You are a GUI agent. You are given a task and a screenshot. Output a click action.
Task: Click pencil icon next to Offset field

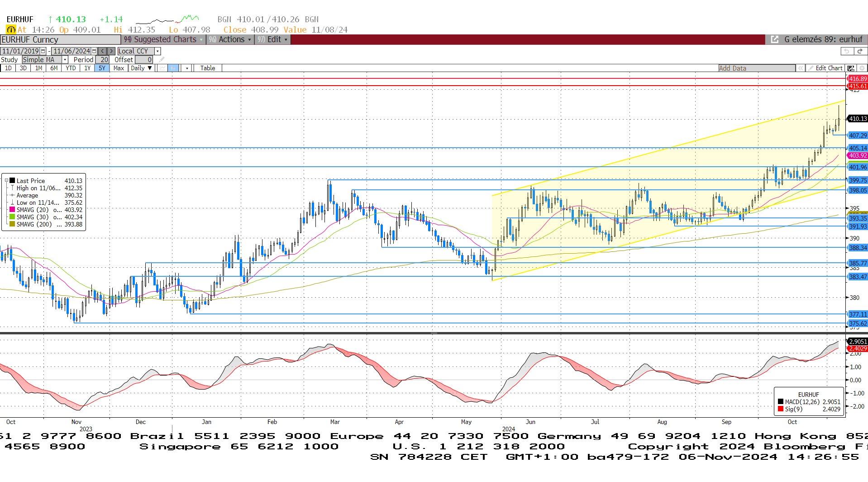[x=162, y=59]
